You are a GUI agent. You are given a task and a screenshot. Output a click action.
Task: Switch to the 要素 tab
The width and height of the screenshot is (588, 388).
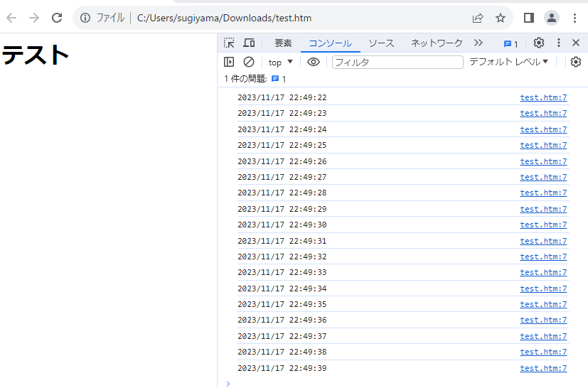click(283, 43)
